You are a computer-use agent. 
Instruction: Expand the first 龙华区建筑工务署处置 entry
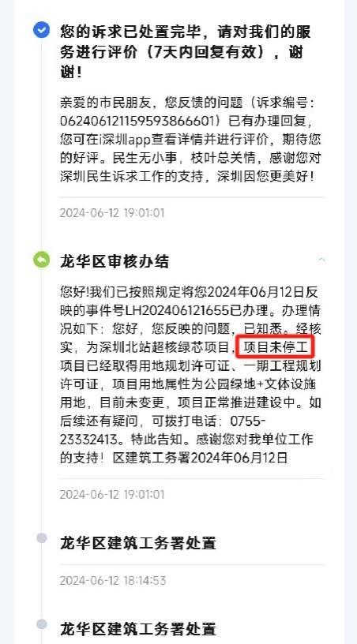click(x=138, y=543)
